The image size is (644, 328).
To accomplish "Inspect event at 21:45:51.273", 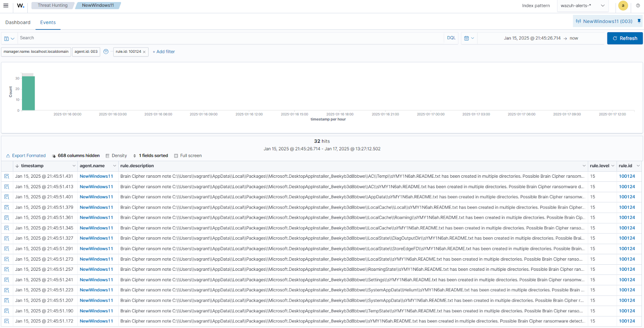I will 7,259.
